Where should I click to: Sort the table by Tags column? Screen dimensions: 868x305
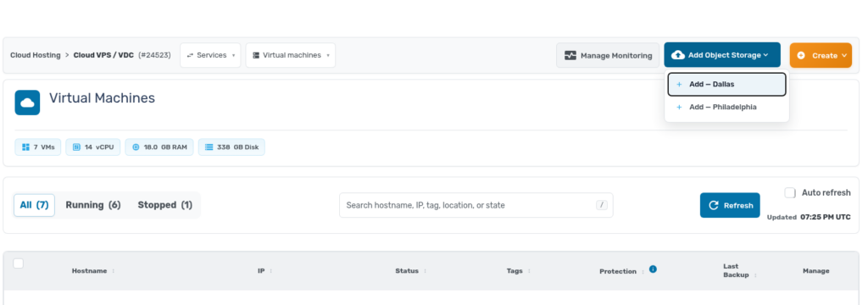pos(518,271)
